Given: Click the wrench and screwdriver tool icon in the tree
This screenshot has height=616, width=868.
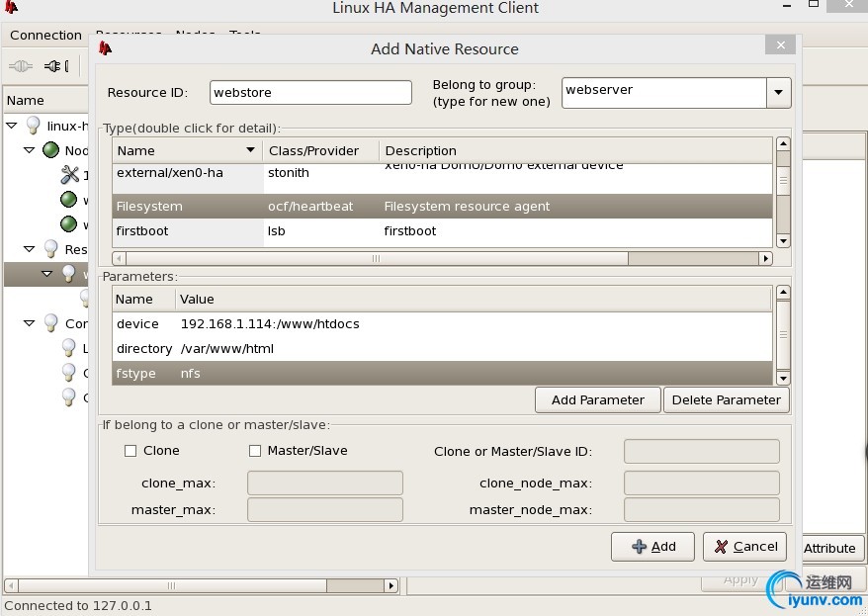Looking at the screenshot, I should coord(70,175).
